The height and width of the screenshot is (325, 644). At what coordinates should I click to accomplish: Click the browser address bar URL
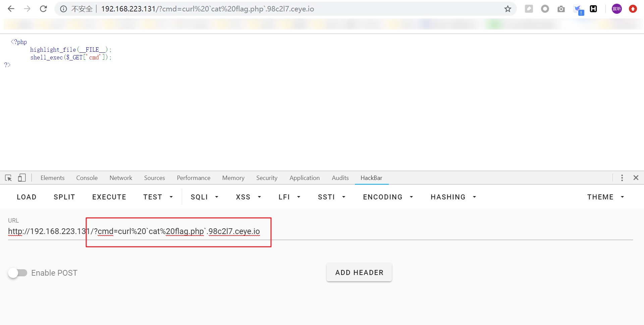coord(208,9)
